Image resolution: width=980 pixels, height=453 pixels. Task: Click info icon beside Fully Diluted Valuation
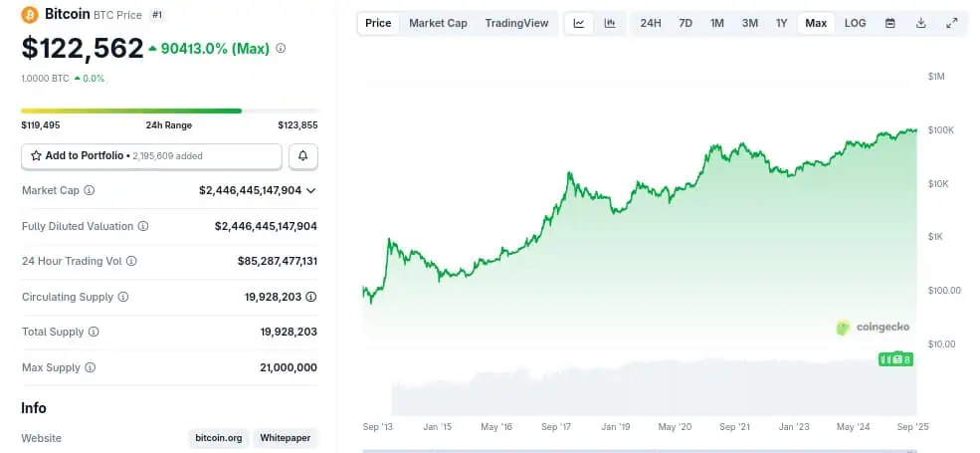coord(143,226)
